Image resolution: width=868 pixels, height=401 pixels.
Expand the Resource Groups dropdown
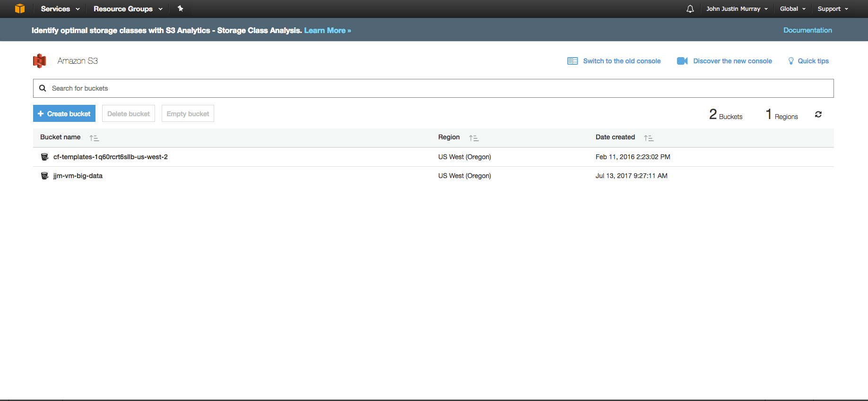(x=128, y=9)
